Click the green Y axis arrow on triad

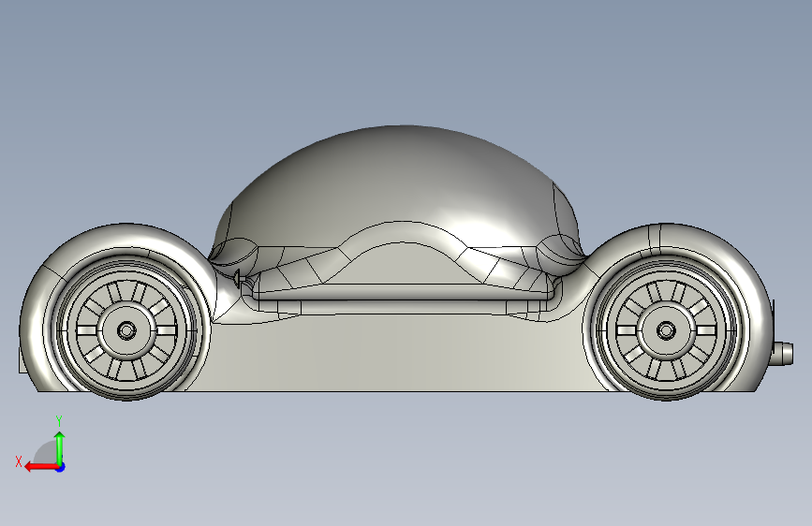pyautogui.click(x=60, y=448)
